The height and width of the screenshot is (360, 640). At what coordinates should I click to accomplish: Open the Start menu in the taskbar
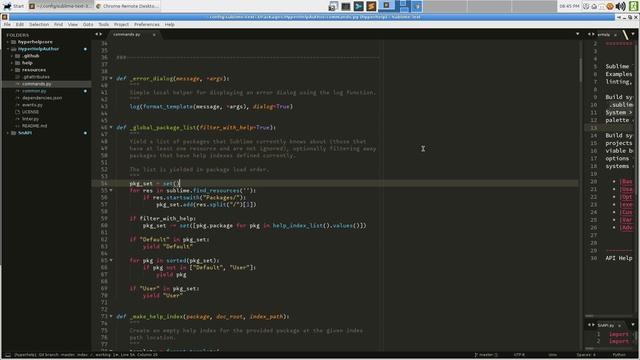point(13,6)
